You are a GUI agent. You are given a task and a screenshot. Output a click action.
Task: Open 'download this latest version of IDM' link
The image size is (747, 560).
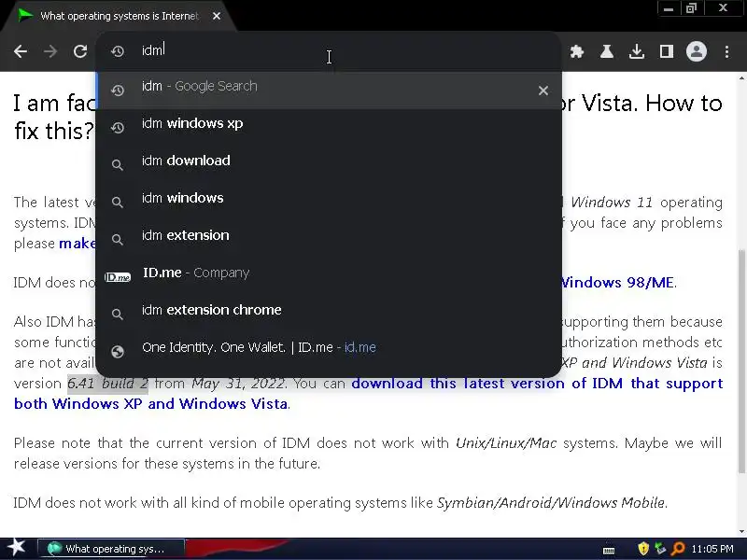(537, 383)
